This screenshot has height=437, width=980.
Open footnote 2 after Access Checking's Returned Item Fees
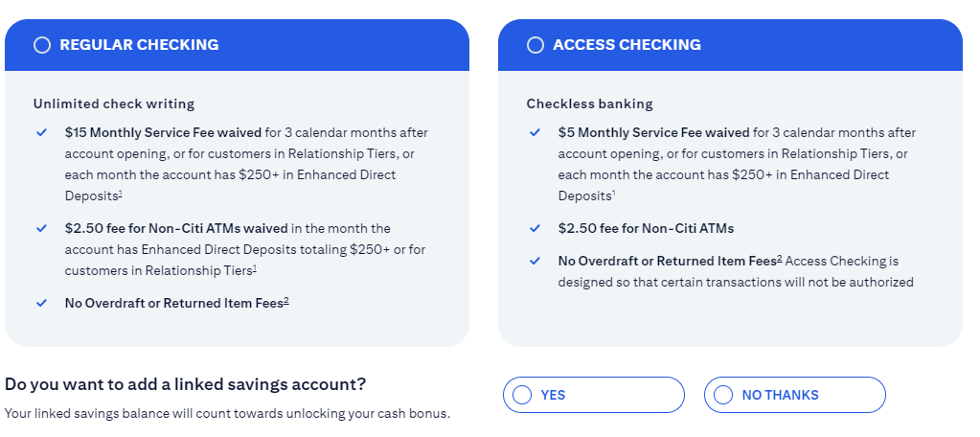pos(779,259)
